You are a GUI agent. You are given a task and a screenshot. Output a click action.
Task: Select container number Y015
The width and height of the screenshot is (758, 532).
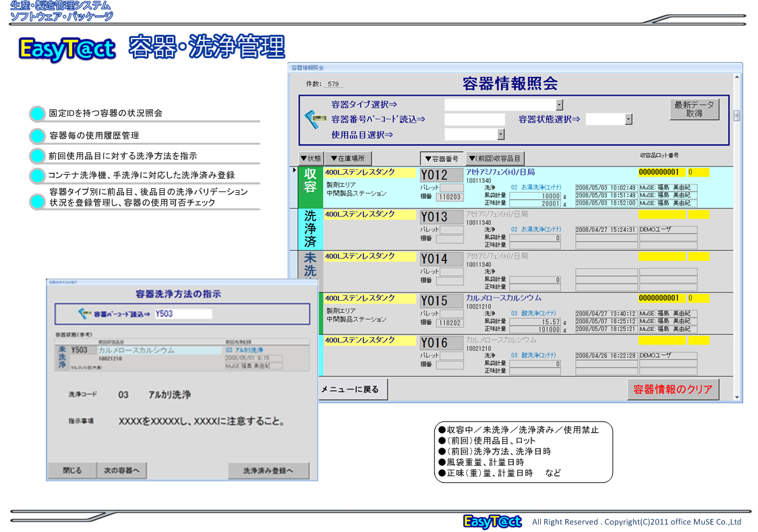pos(441,301)
